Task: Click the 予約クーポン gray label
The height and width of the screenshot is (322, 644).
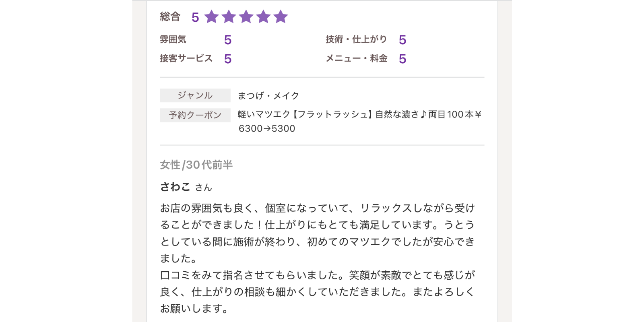Action: point(195,115)
